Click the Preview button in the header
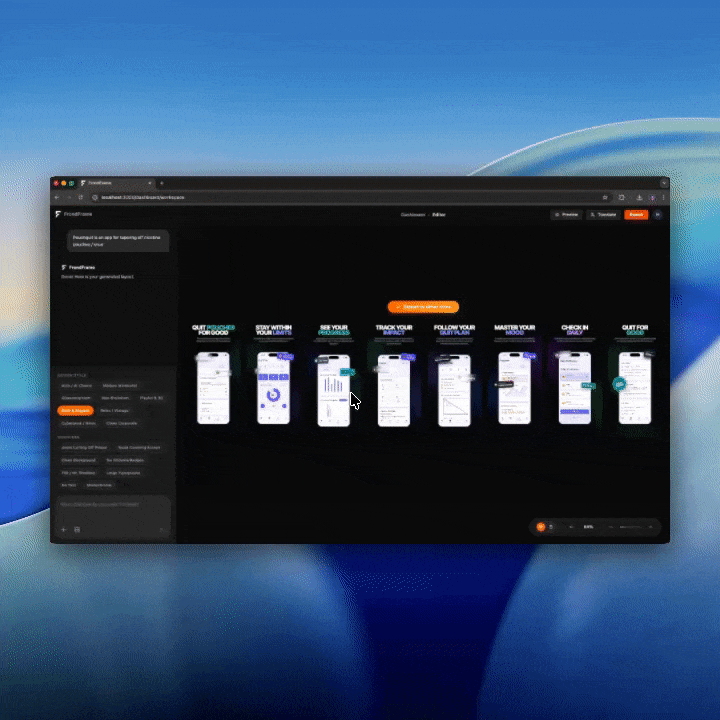This screenshot has width=720, height=720. 567,214
